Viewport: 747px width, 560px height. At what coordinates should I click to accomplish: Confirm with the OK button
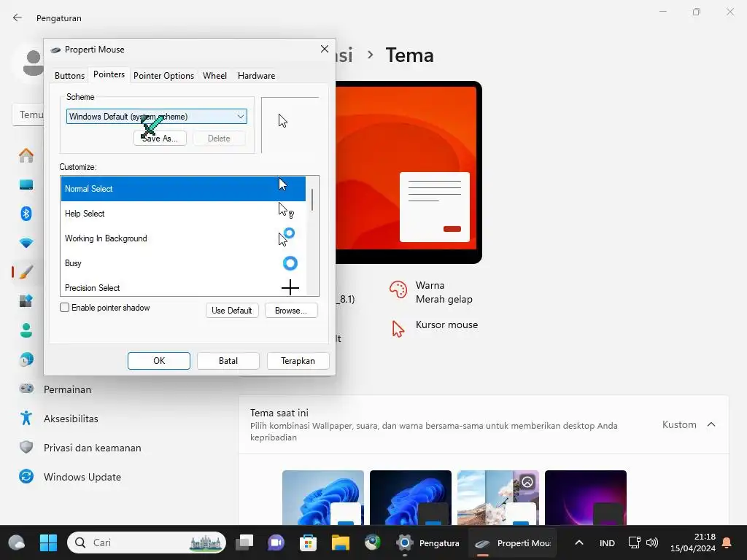(158, 361)
